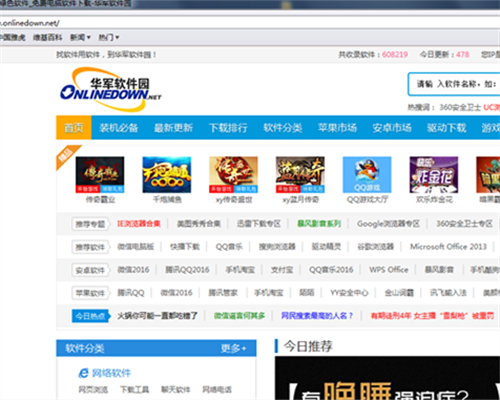The image size is (500, 400).
Task: Open the 腾讯管家 link
Action: tap(223, 293)
